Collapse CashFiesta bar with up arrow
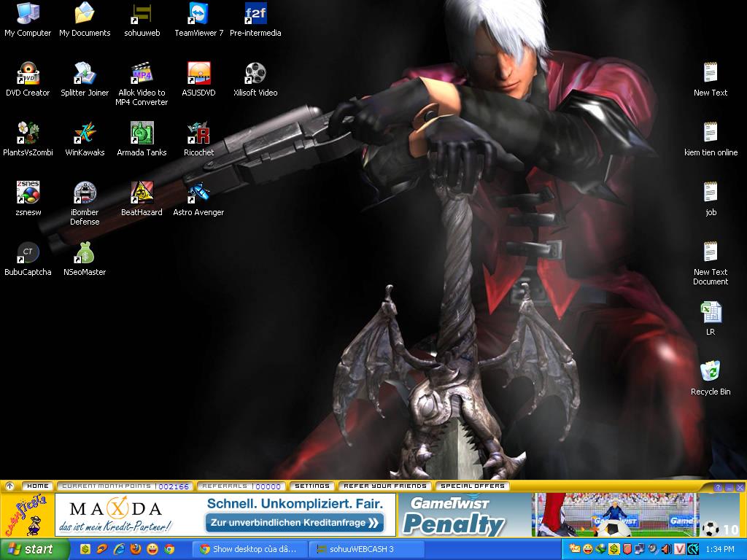The height and width of the screenshot is (560, 747). point(9,486)
